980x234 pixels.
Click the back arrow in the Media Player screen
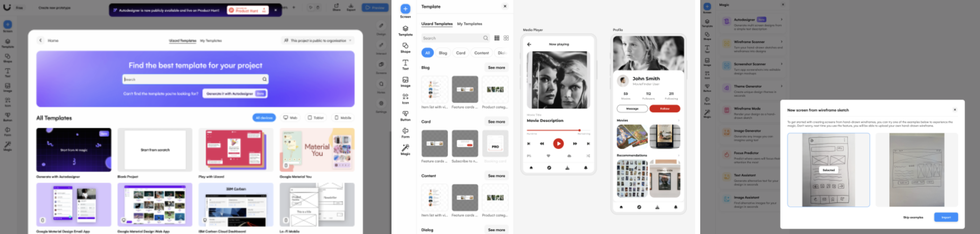(x=529, y=44)
